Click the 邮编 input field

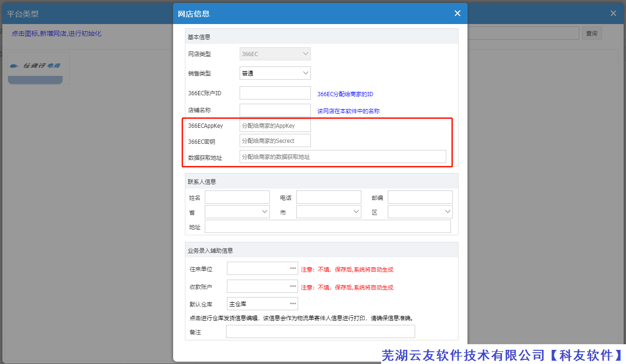[x=420, y=197]
